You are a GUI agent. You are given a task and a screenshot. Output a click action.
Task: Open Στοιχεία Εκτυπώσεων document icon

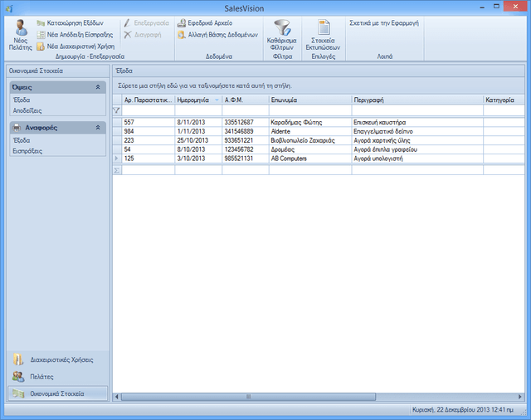pyautogui.click(x=324, y=27)
